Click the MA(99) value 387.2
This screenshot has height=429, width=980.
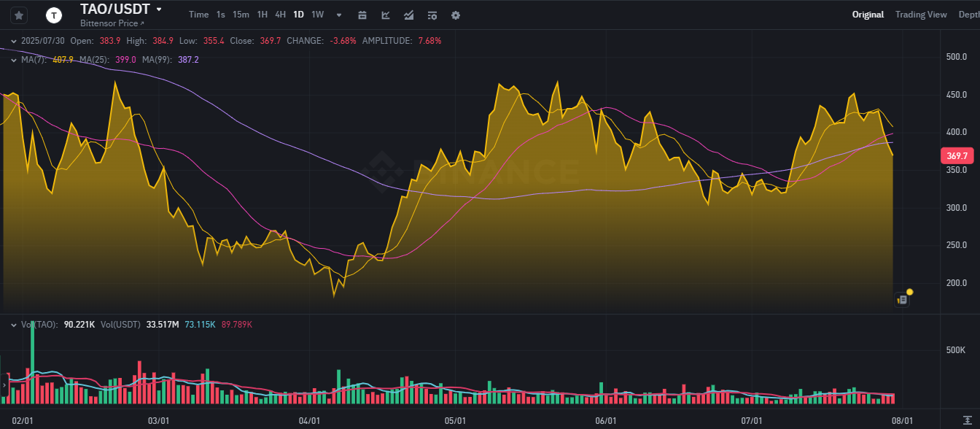tap(188, 60)
